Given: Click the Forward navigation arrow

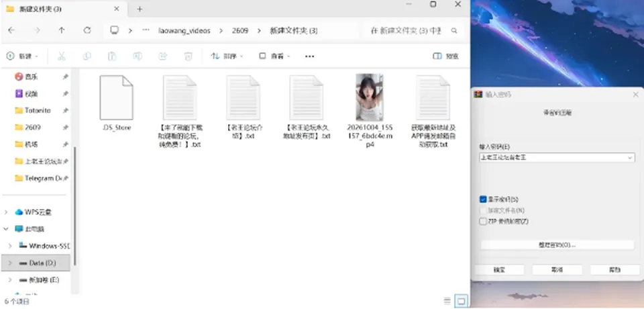Looking at the screenshot, I should point(37,30).
